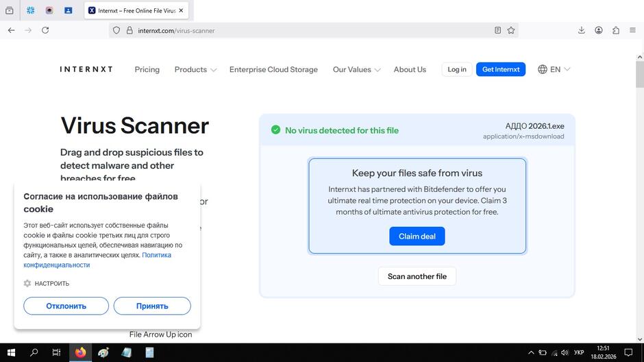Image resolution: width=644 pixels, height=362 pixels.
Task: Decline cookies with Отклонить
Action: coord(66,306)
